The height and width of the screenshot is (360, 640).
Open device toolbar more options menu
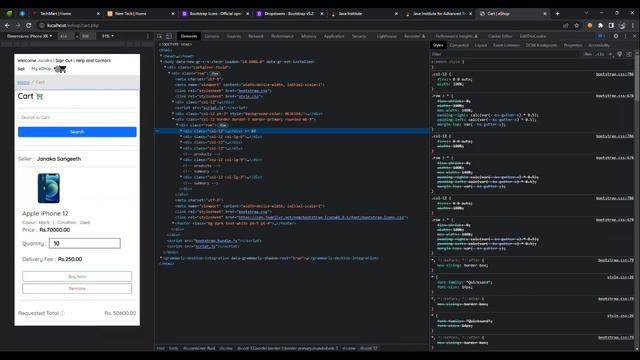(148, 36)
